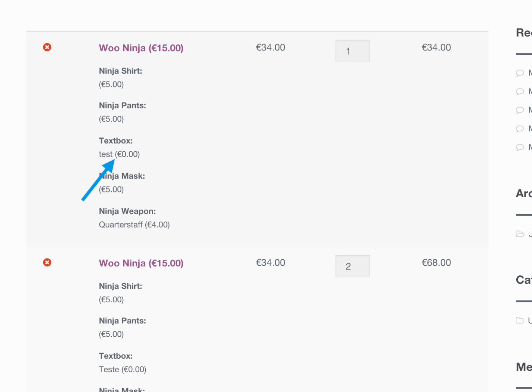The height and width of the screenshot is (392, 532).
Task: Remove the first Woo Ninja item from cart
Action: 47,47
